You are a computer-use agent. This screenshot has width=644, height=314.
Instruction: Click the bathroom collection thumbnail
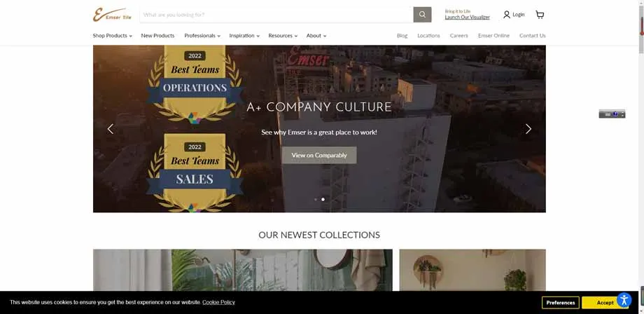[x=243, y=270]
